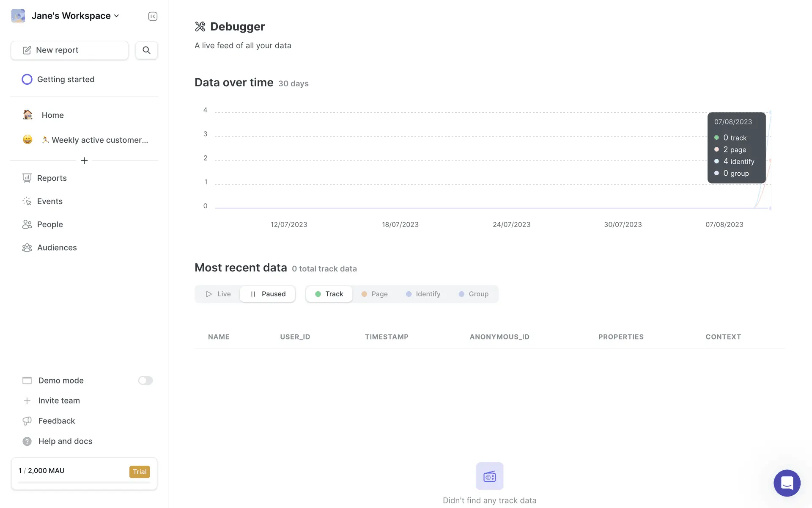
Task: Set feed to Paused
Action: click(x=268, y=294)
